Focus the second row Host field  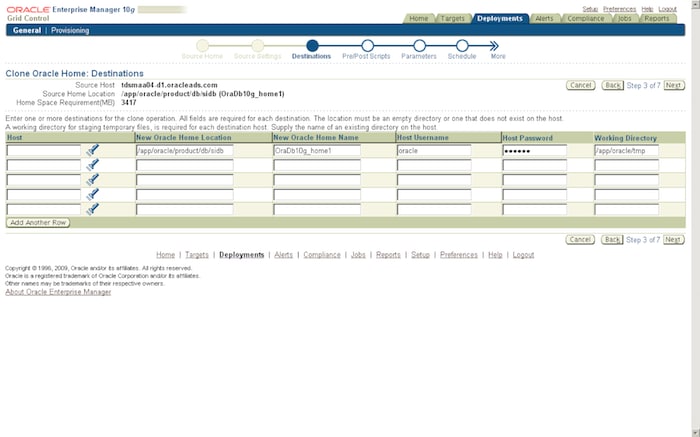(44, 165)
